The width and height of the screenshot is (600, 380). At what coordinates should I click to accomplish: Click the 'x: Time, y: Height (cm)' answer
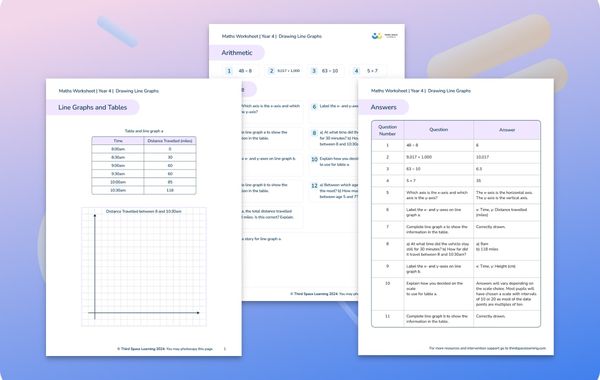point(496,266)
